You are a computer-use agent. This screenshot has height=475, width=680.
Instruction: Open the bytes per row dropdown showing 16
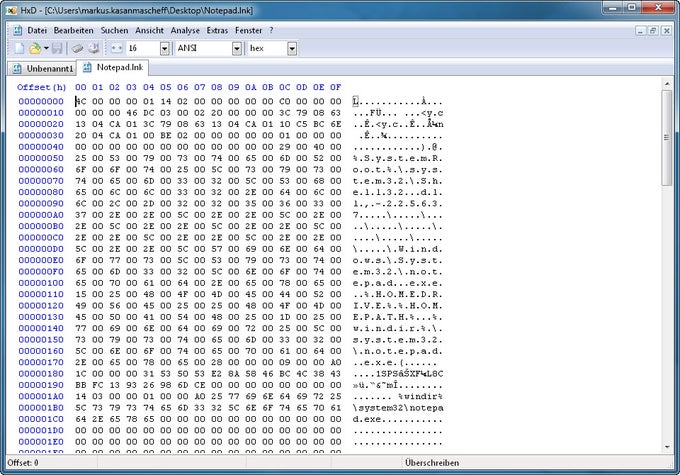pos(164,49)
